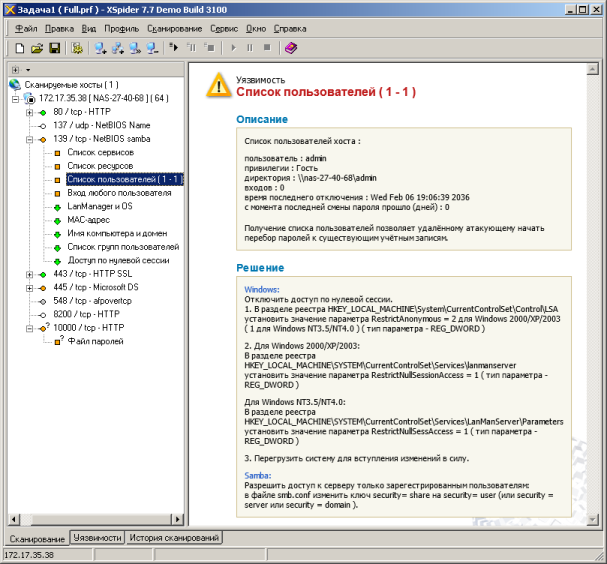Open the Справка menu
Screen dimensions: 607x564
tap(290, 29)
